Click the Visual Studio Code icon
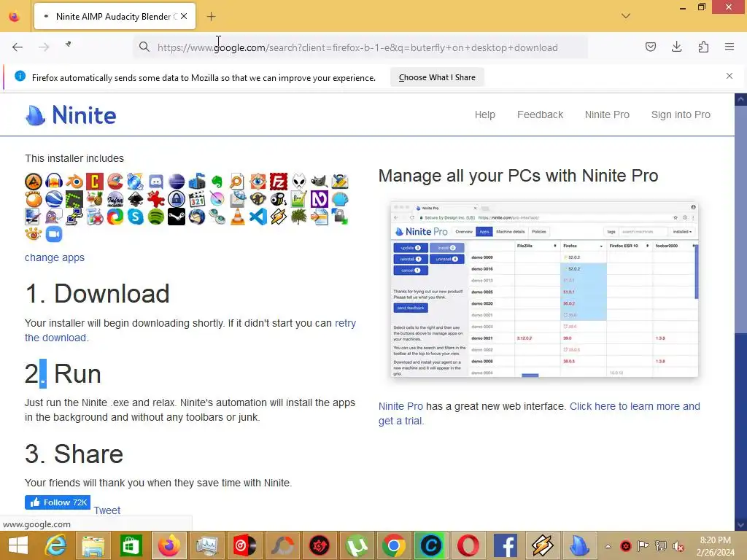 coord(258,217)
